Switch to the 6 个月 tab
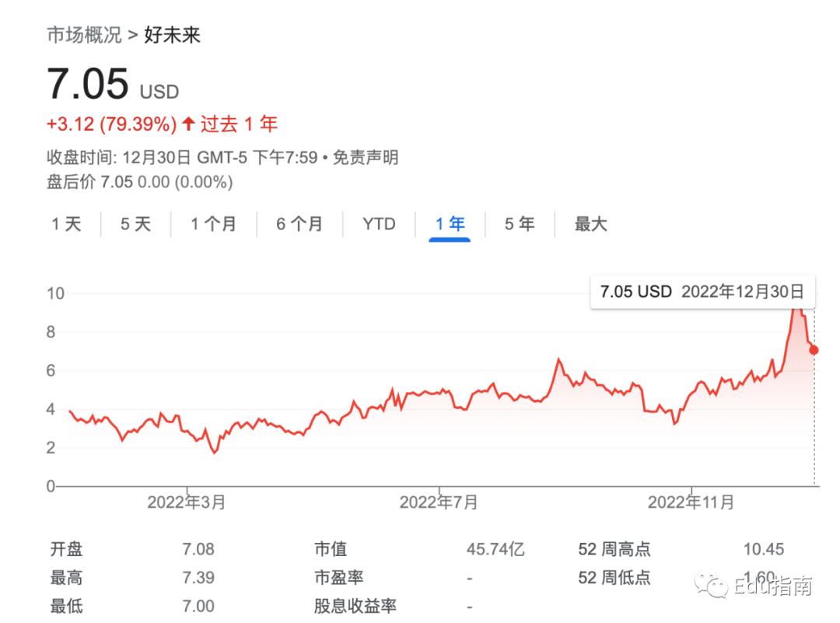The width and height of the screenshot is (840, 623). click(x=299, y=224)
